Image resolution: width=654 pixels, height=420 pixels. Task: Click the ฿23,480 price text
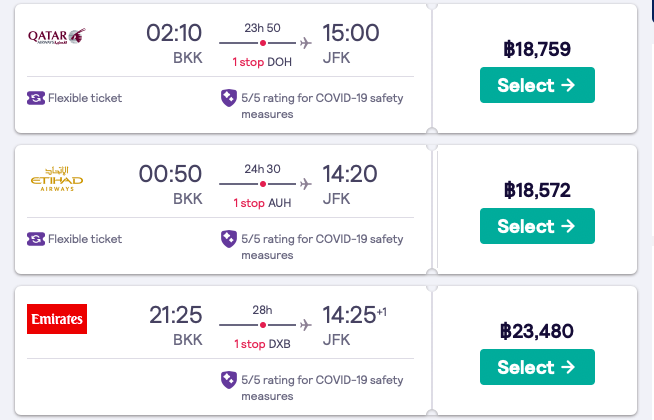click(x=537, y=331)
